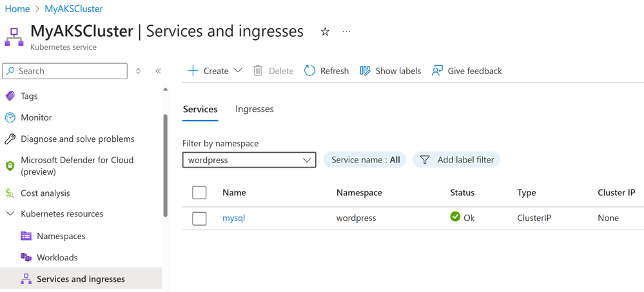
Task: Click the Cost analysis dollar icon
Action: tap(10, 193)
